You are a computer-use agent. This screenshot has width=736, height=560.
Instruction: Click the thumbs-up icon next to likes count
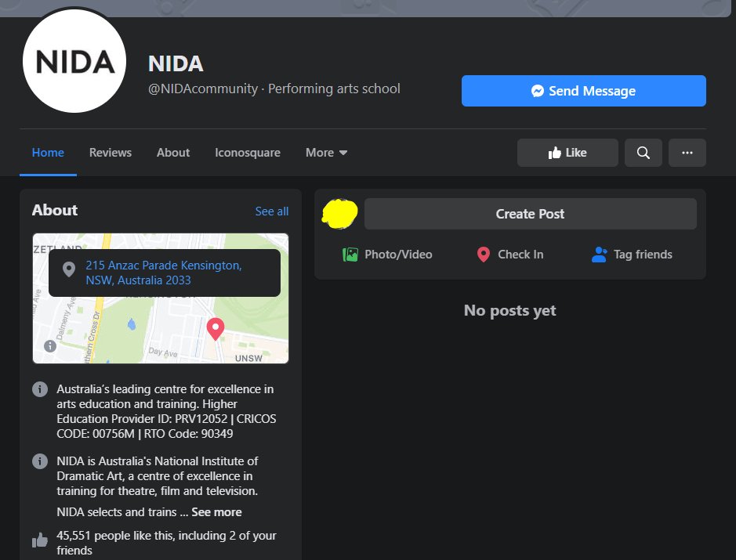(40, 539)
